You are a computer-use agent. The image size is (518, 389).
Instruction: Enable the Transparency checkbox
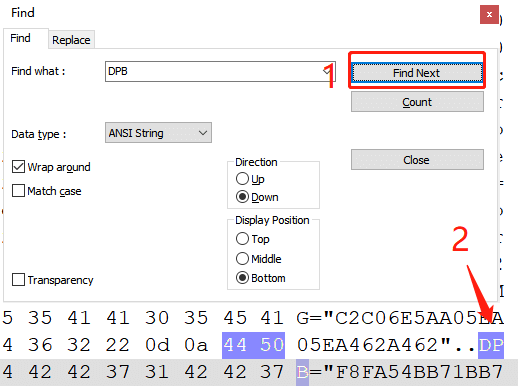click(18, 280)
